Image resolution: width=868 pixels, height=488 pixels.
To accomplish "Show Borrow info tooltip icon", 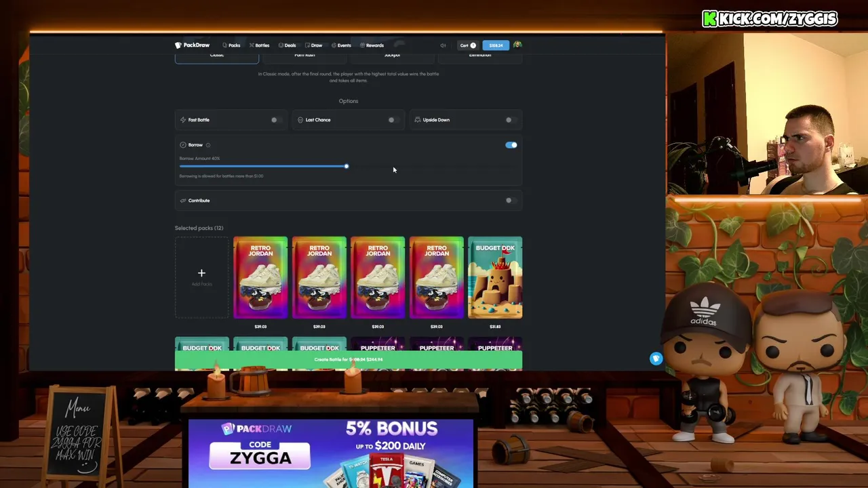I will click(208, 145).
